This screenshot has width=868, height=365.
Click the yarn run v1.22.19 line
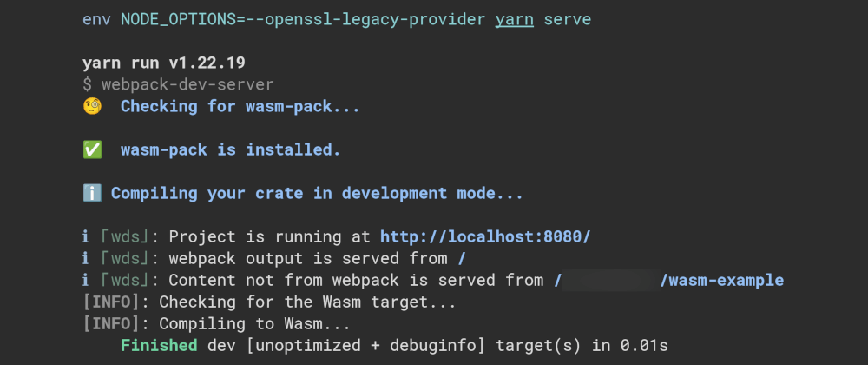click(164, 63)
